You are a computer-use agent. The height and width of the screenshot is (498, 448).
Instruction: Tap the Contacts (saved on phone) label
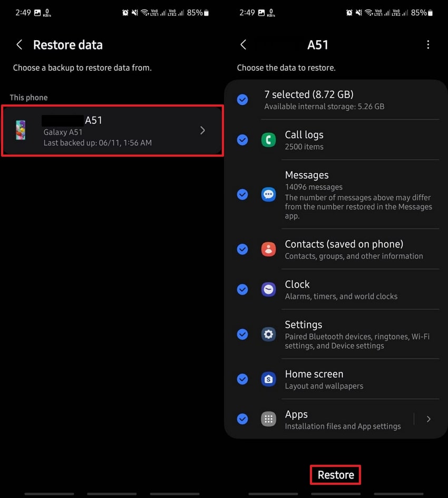pos(344,244)
